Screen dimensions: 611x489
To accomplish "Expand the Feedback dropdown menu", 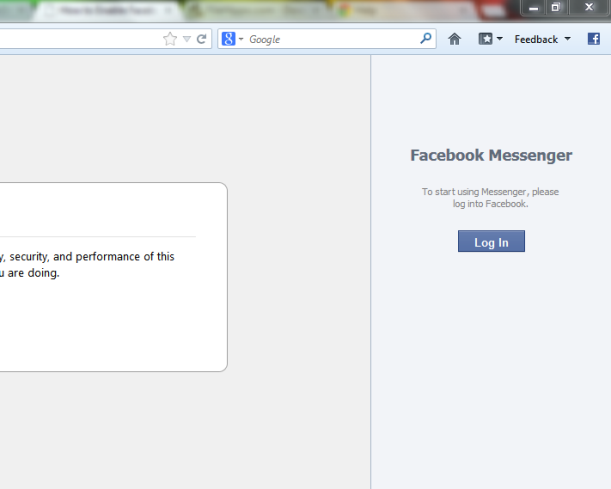I will (542, 39).
